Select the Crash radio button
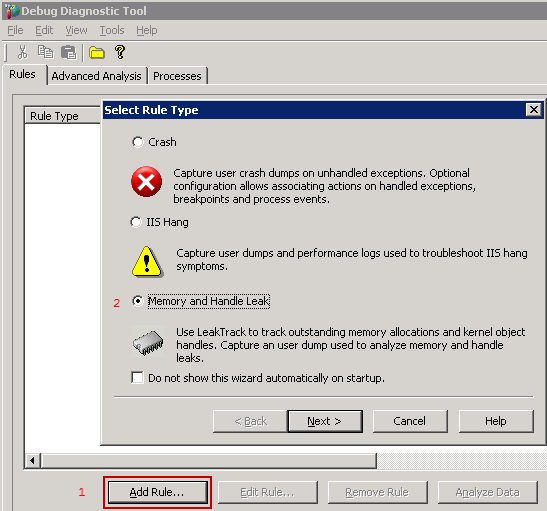Screen dimensions: 547x511 click(x=137, y=142)
